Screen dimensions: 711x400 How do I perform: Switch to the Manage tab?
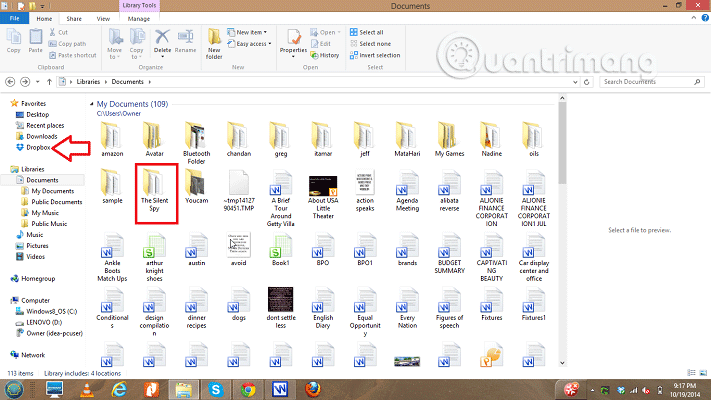tap(139, 19)
